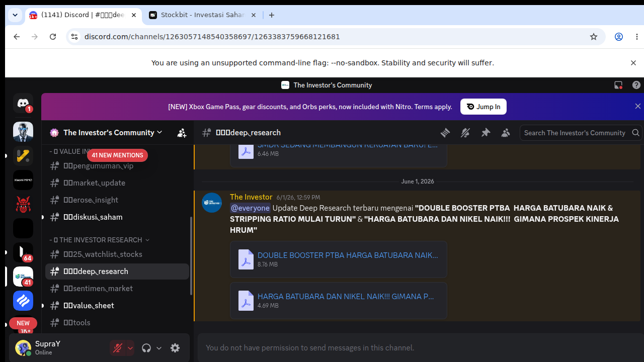Select The Investor server icon with 41 badge

(x=23, y=277)
